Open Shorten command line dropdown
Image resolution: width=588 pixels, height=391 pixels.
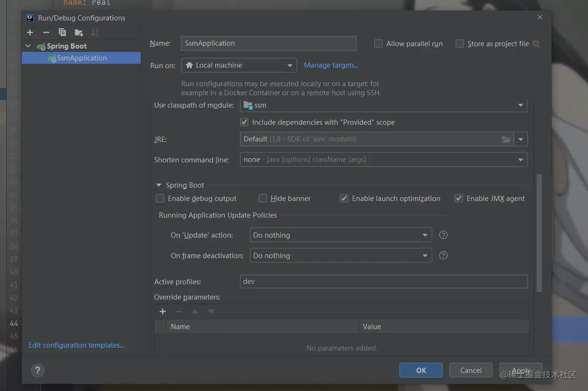pyautogui.click(x=383, y=160)
